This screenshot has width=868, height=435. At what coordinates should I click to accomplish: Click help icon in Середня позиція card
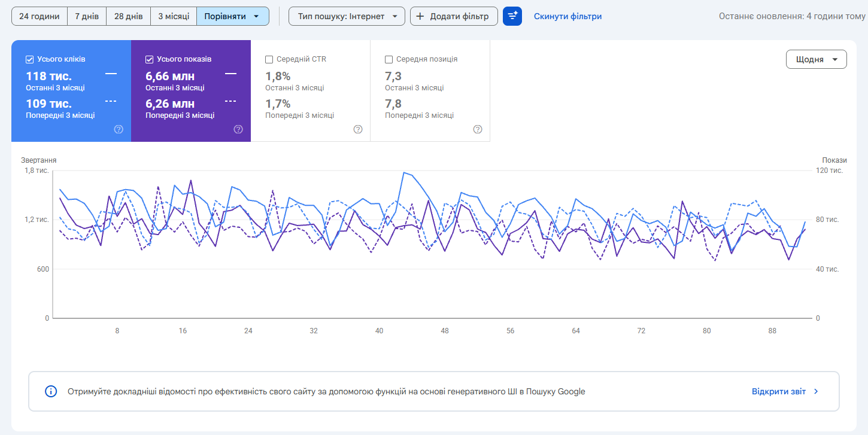(x=478, y=129)
